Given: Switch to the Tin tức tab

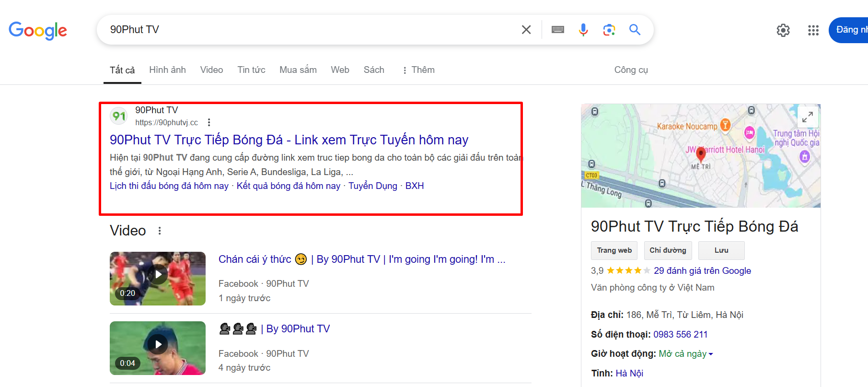Looking at the screenshot, I should point(251,70).
